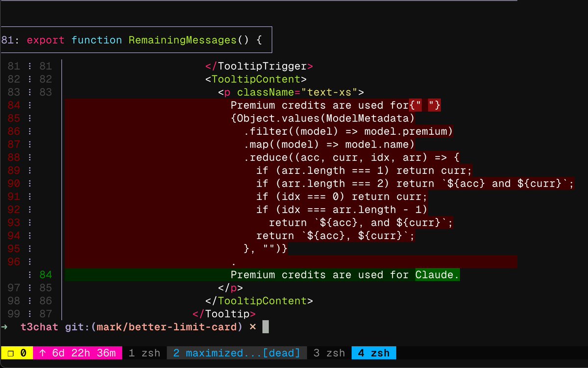This screenshot has height=368, width=588.
Task: Click the }, "")} closing line
Action: (x=266, y=249)
